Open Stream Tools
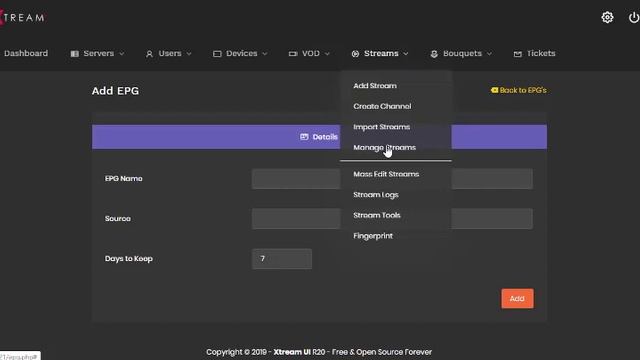 (377, 215)
